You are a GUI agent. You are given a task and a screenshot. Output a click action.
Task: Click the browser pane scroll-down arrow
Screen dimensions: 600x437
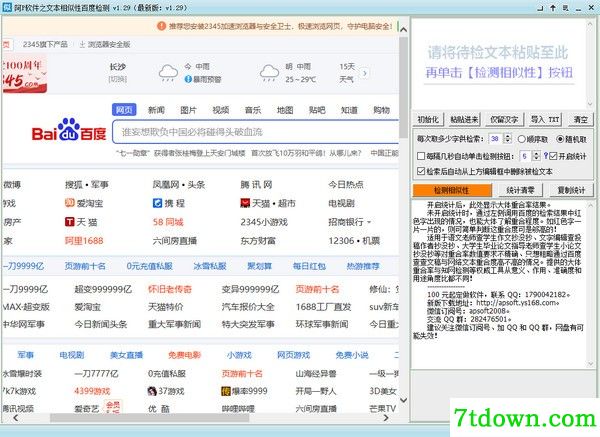pos(403,400)
